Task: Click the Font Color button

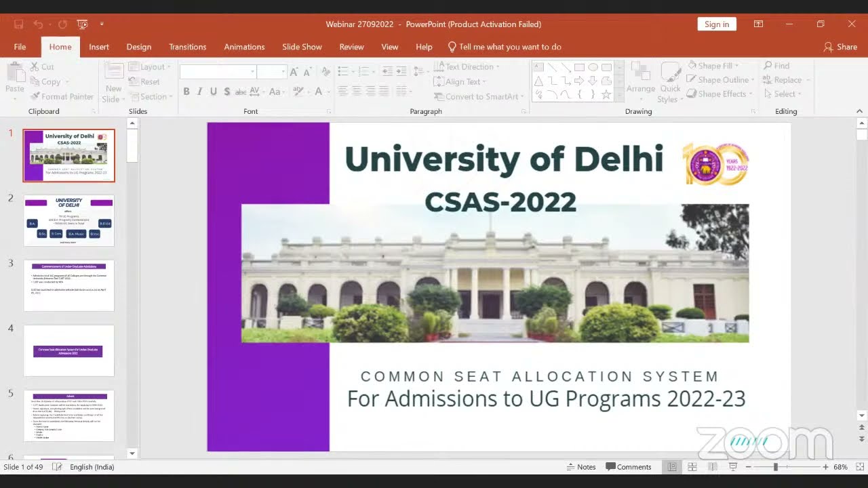Action: click(x=320, y=91)
